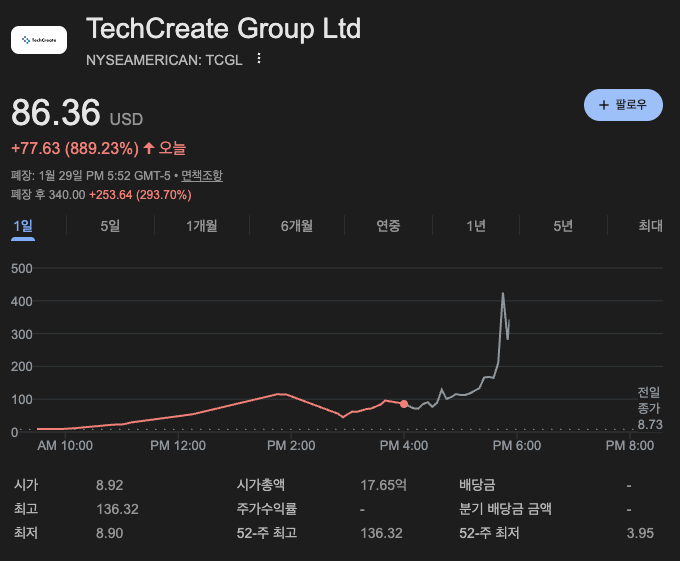Click the 팔로우 follow button

pos(623,105)
